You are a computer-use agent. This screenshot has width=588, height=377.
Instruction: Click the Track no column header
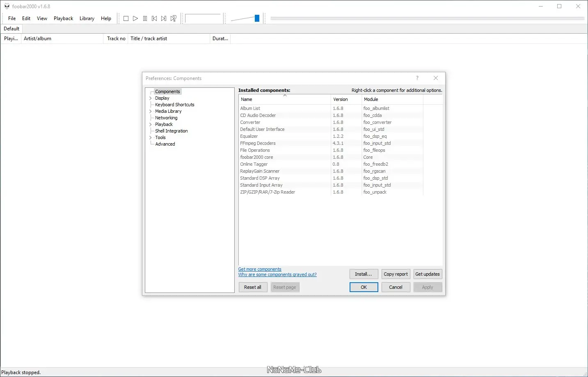[x=116, y=39]
